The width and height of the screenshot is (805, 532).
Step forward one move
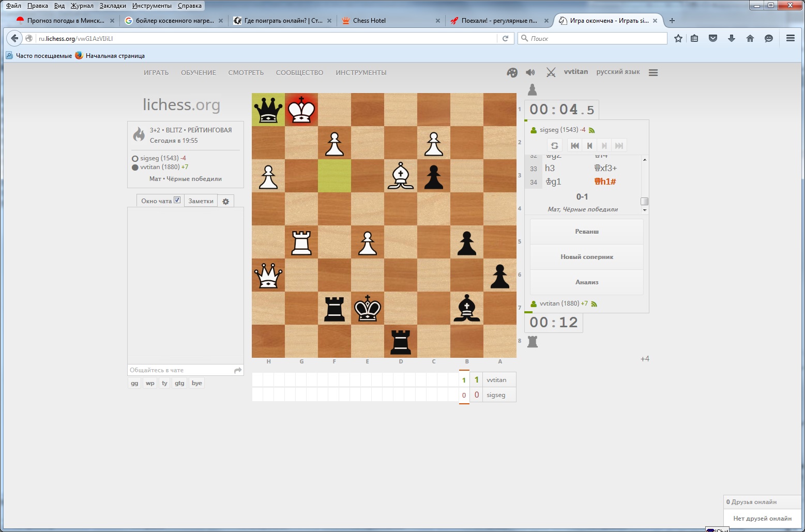(604, 146)
